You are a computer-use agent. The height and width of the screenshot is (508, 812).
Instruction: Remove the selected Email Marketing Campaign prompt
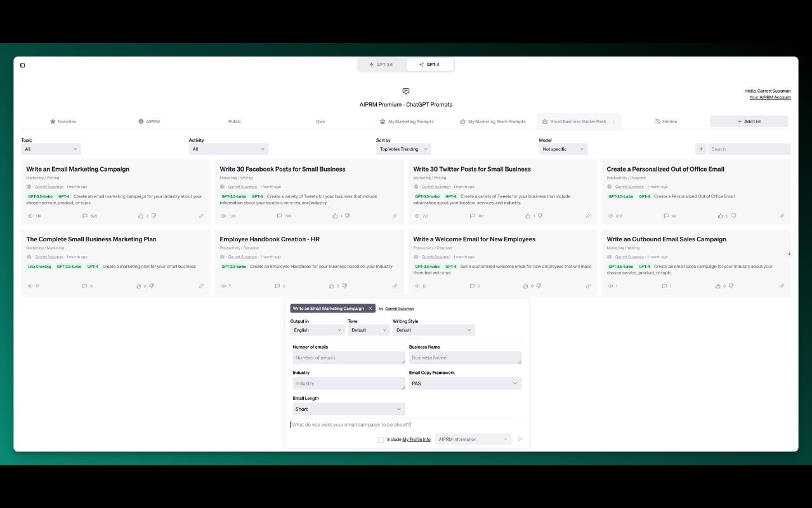[x=370, y=309]
